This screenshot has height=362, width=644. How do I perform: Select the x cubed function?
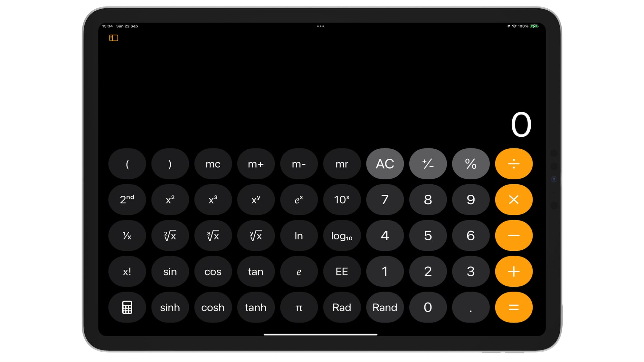click(213, 200)
